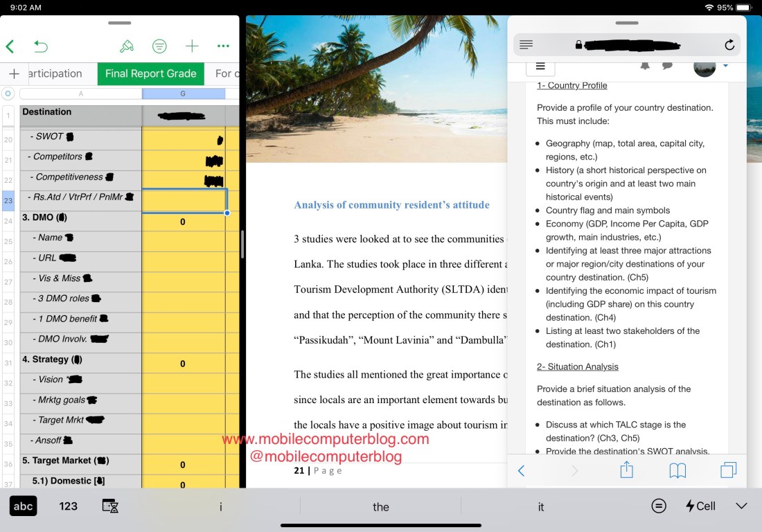
Task: Switch to 123 numeric keyboard
Action: (x=68, y=506)
